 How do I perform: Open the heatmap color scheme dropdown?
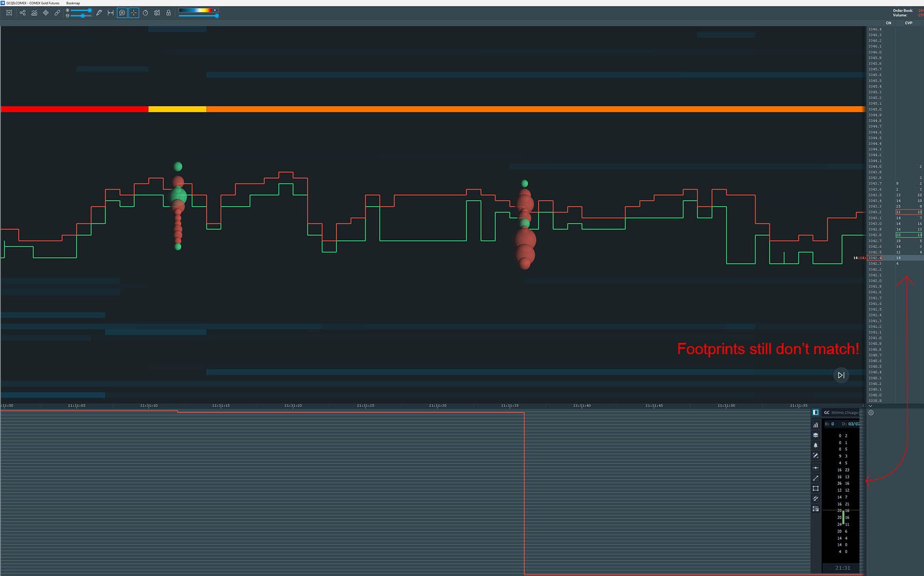215,10
